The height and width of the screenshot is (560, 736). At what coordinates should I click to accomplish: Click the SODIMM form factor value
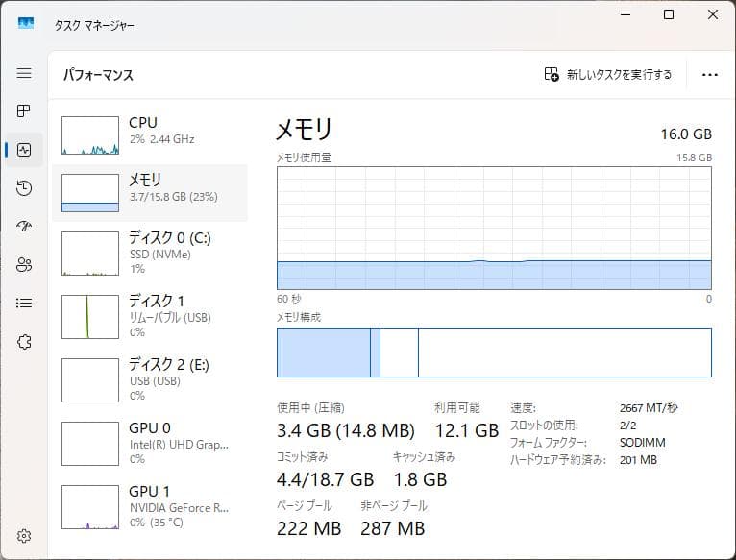(x=642, y=443)
